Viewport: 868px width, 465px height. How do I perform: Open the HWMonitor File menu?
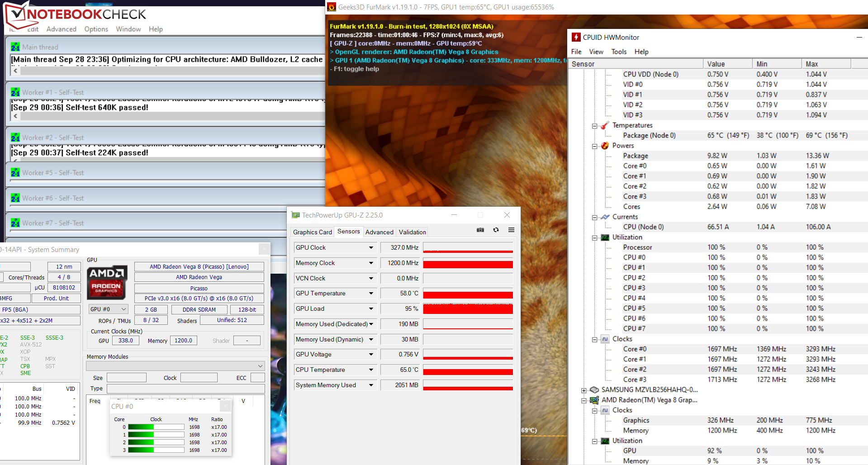point(576,52)
